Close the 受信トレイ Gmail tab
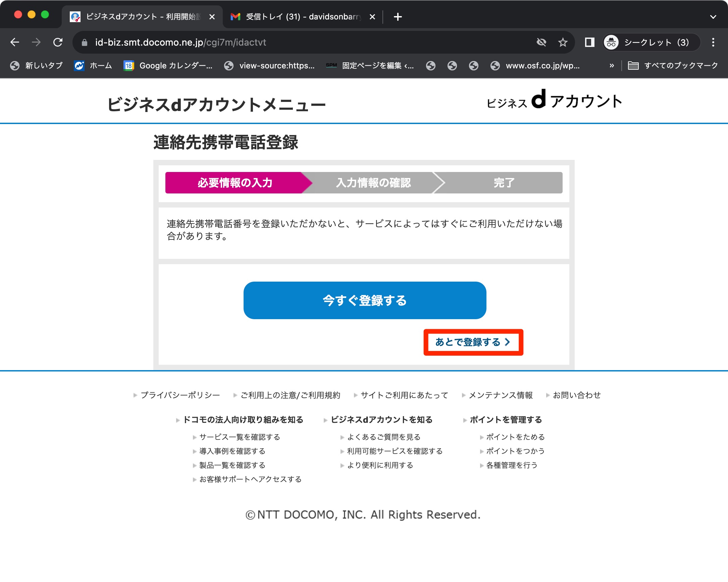 (x=372, y=16)
